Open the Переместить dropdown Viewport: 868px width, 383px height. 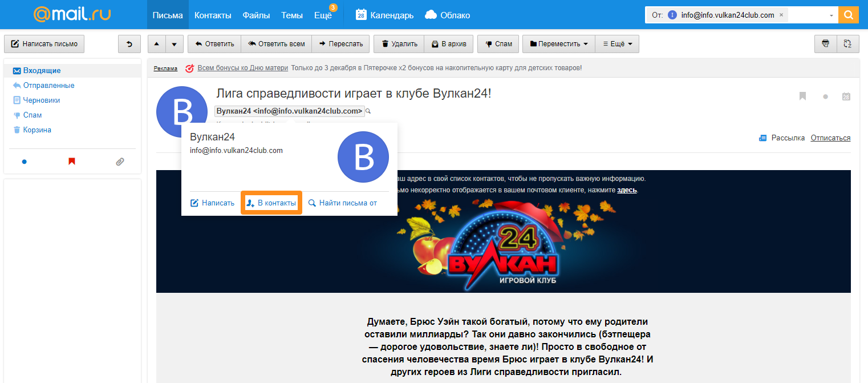[559, 44]
